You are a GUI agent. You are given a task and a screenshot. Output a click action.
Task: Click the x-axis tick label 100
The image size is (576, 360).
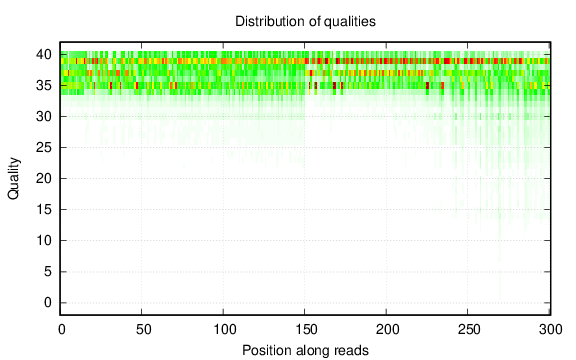click(225, 330)
